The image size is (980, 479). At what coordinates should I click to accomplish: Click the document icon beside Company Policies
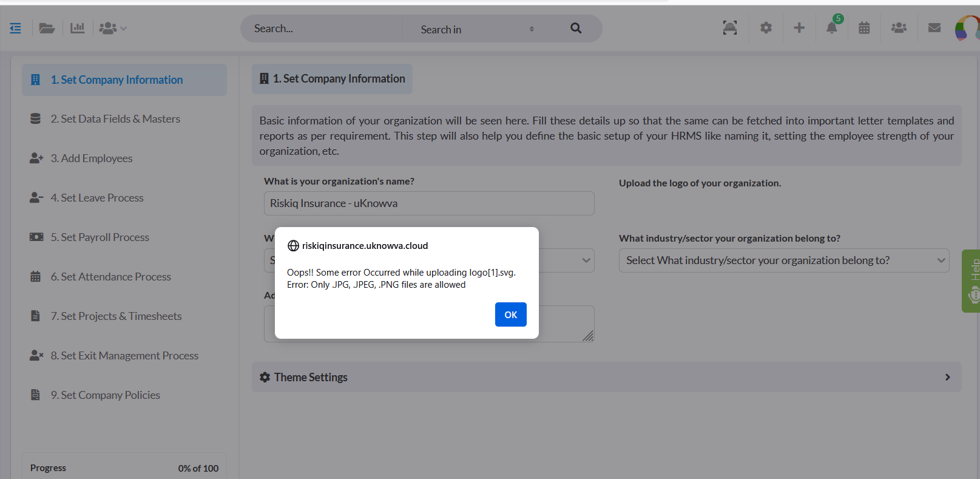[36, 395]
